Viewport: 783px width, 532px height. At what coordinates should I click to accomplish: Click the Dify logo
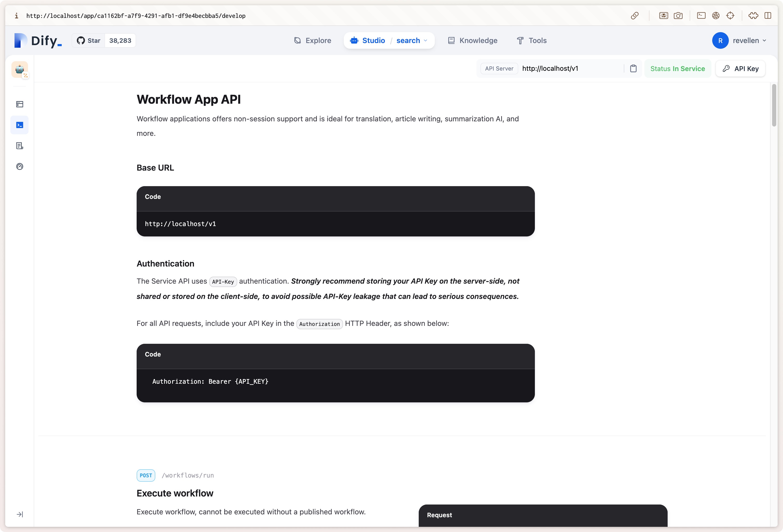click(x=38, y=40)
